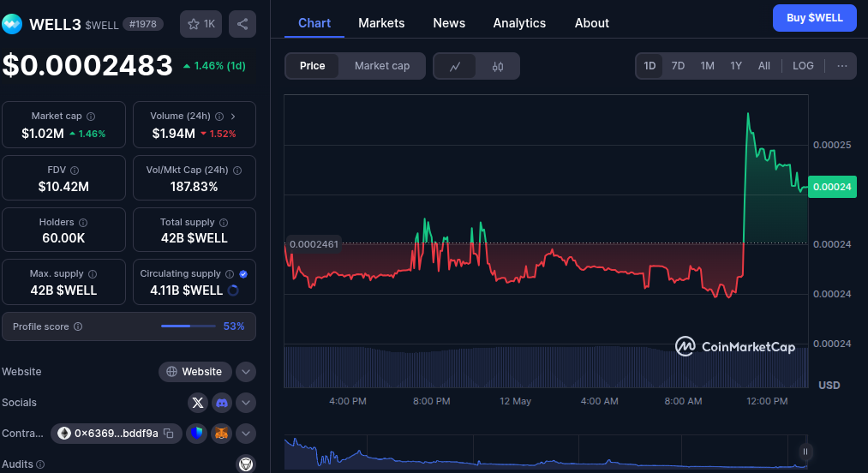Click the $1.94M volume value
Image resolution: width=868 pixels, height=473 pixels.
(174, 134)
